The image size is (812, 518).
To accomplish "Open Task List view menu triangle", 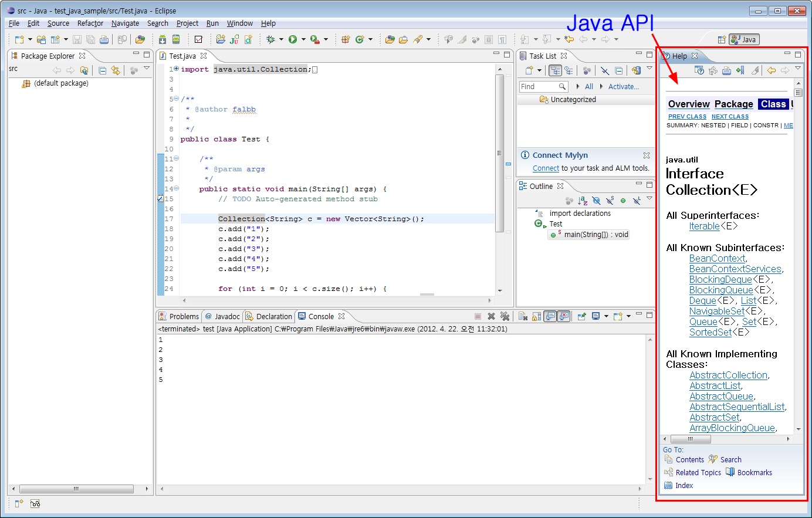I will point(649,68).
